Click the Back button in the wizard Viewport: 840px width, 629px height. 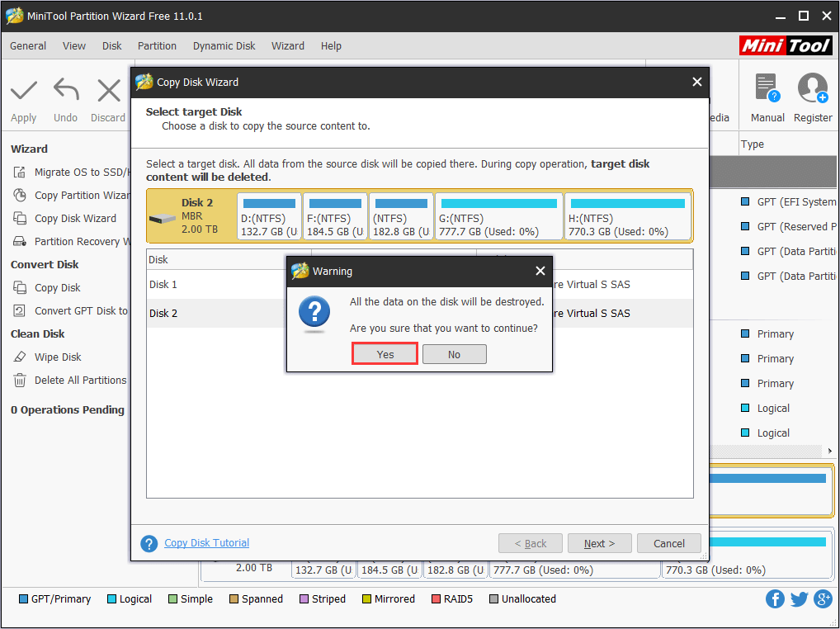(531, 543)
